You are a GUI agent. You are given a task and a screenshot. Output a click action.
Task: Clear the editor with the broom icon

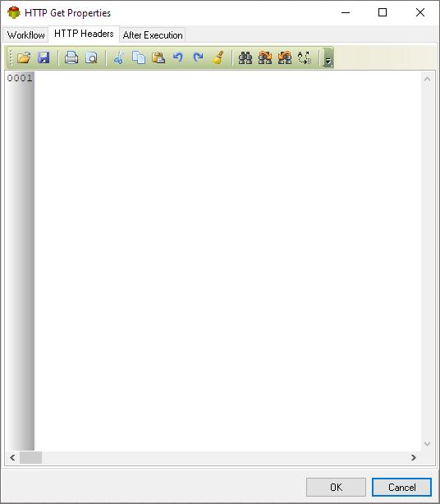click(218, 57)
